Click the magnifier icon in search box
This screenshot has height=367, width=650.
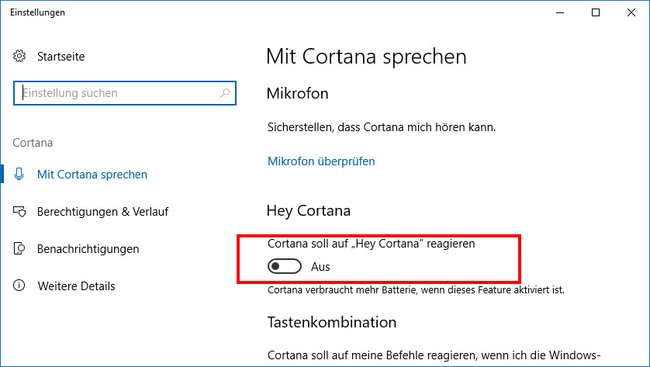[x=225, y=93]
